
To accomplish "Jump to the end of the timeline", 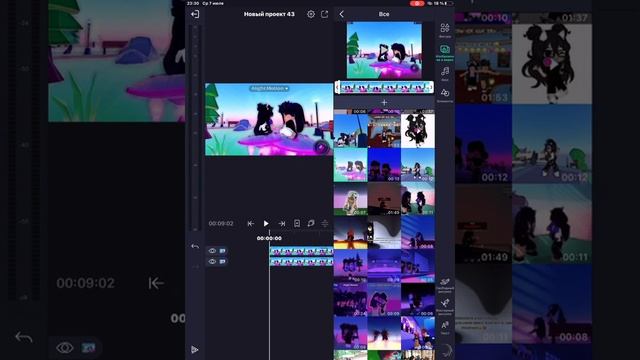I will 282,224.
